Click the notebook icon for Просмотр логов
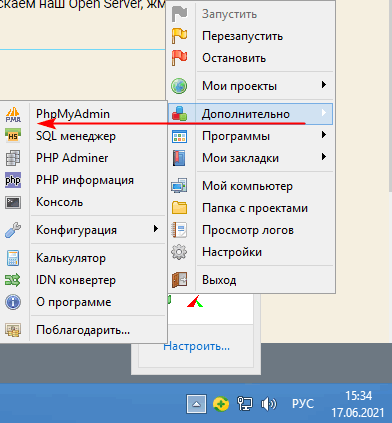Viewport: 392px width, 423px height. pyautogui.click(x=179, y=230)
